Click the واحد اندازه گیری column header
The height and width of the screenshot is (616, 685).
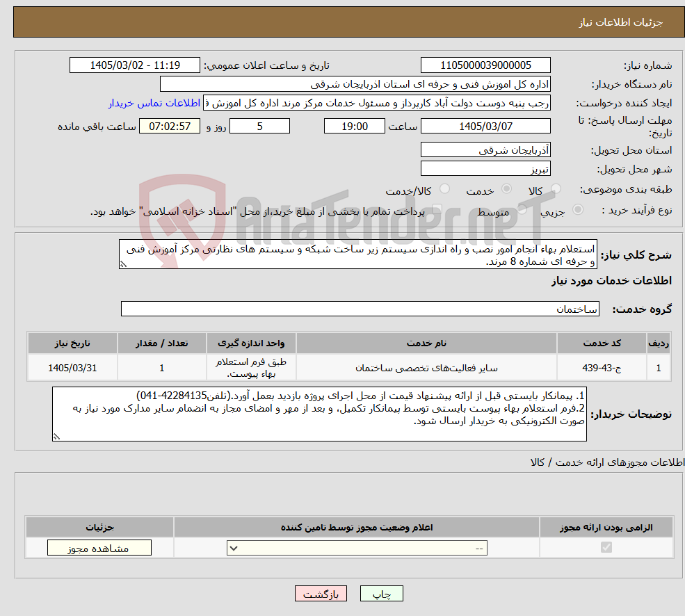(x=251, y=343)
